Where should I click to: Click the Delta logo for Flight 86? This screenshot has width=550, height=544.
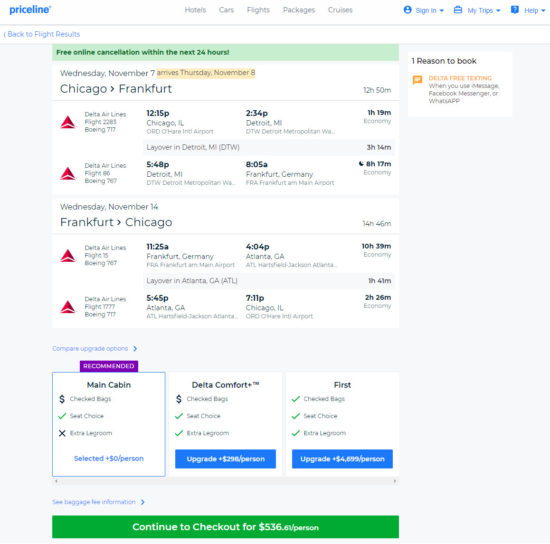[x=68, y=173]
